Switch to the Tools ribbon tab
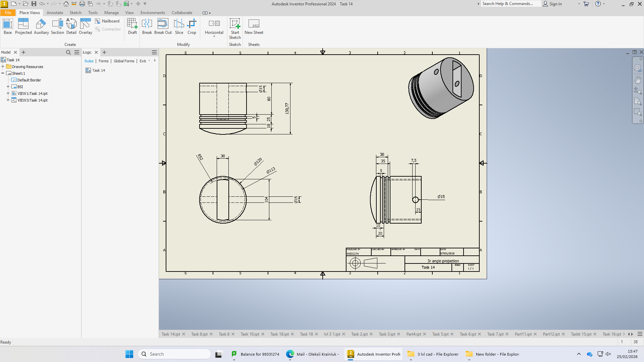Viewport: 644px width, 362px height. pyautogui.click(x=93, y=13)
